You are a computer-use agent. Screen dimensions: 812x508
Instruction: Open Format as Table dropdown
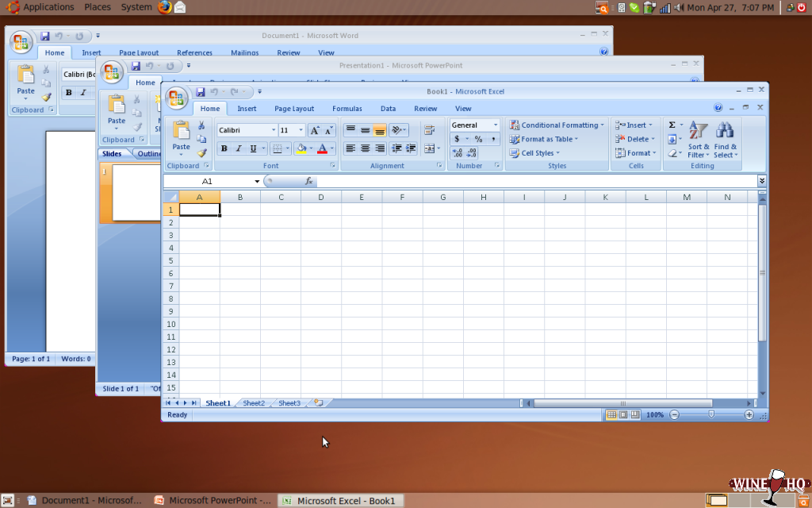[544, 139]
